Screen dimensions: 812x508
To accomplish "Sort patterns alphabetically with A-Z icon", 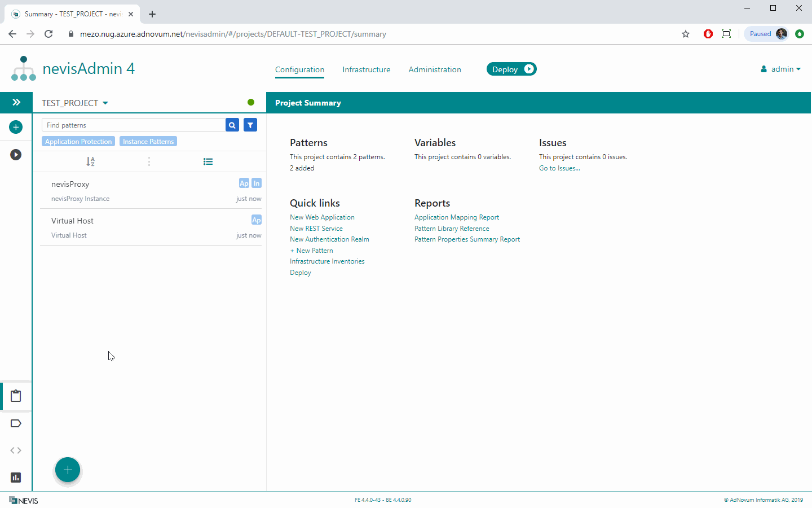I will click(x=90, y=161).
